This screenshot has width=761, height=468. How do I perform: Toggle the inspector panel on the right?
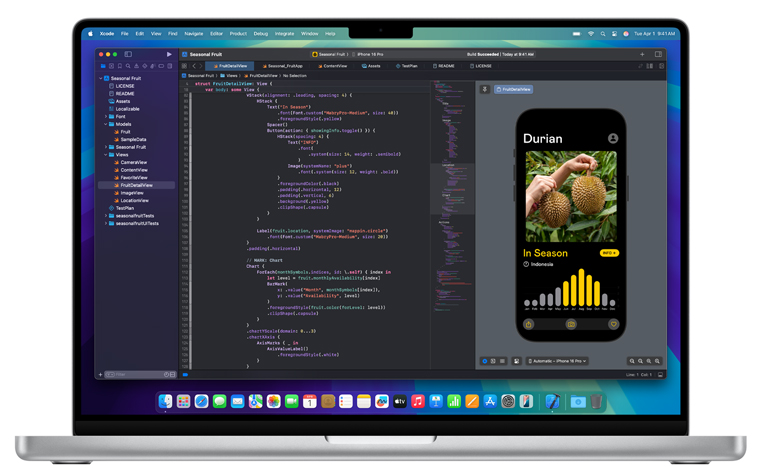pyautogui.click(x=658, y=54)
